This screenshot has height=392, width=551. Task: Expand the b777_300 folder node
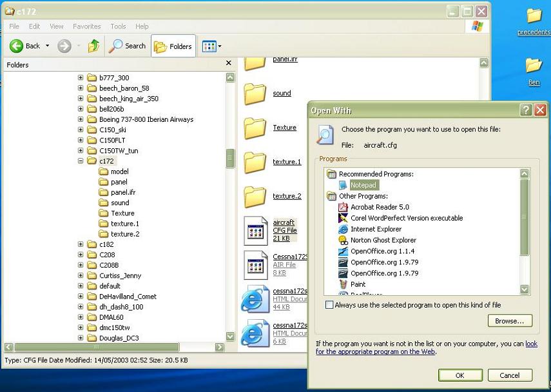81,78
